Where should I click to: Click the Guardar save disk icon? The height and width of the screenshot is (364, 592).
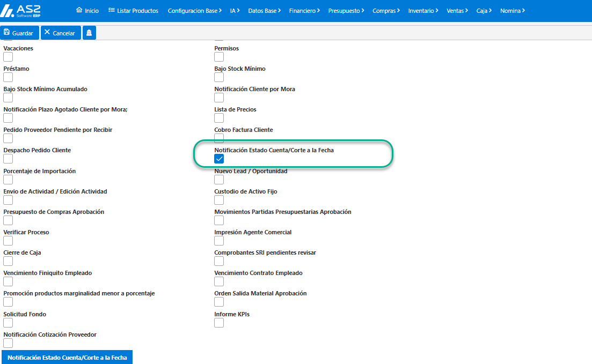[x=7, y=33]
